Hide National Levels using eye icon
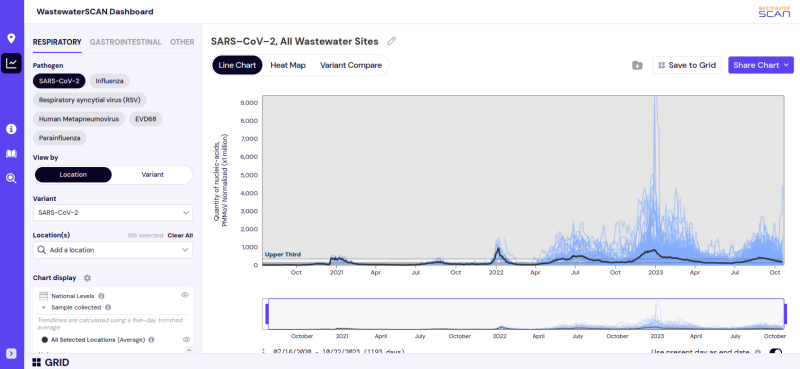This screenshot has width=800, height=369. [185, 295]
